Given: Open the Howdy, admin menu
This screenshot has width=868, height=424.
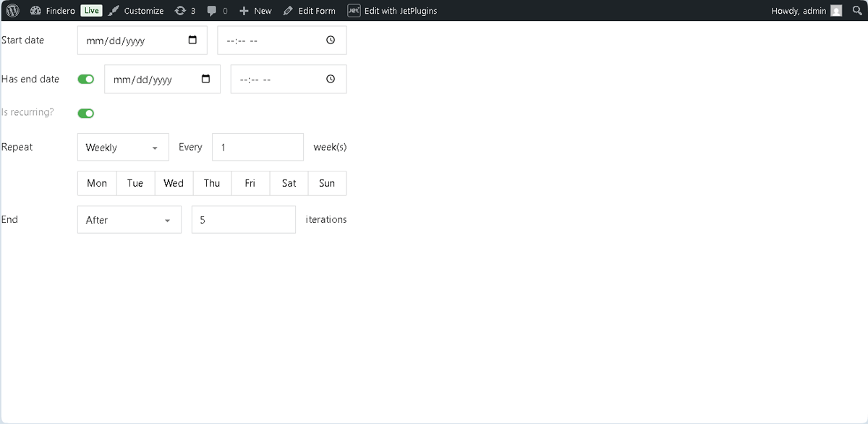Looking at the screenshot, I should click(x=799, y=10).
